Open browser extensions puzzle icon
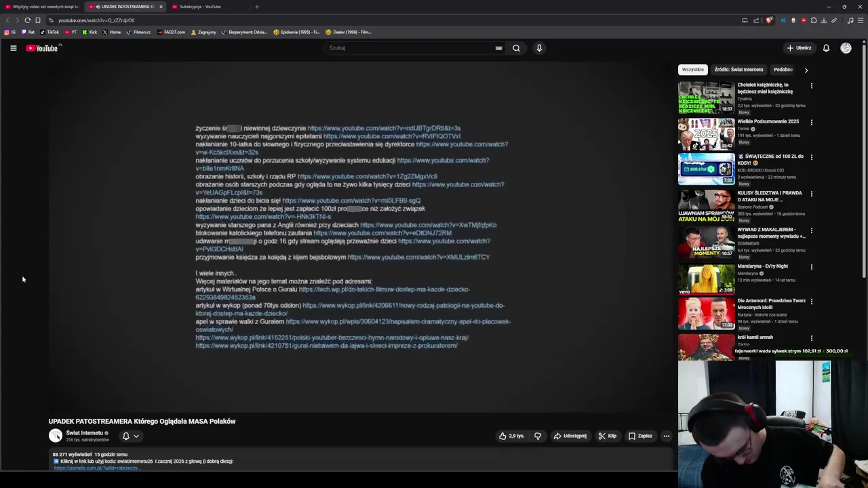Screen dimensions: 868x488 (x=814, y=20)
